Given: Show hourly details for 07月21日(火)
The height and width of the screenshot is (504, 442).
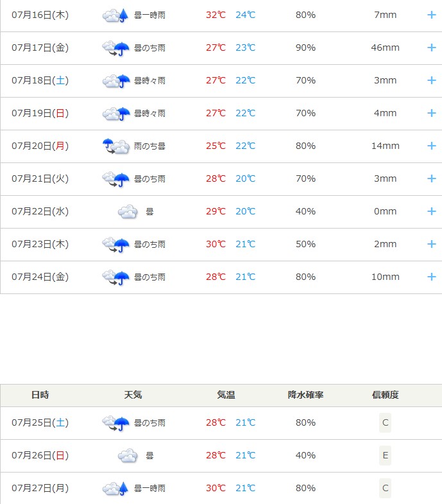Looking at the screenshot, I should 431,178.
